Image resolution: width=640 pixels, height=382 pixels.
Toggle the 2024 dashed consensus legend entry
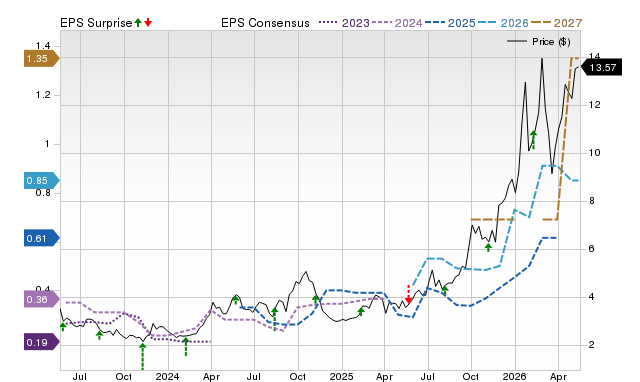397,23
